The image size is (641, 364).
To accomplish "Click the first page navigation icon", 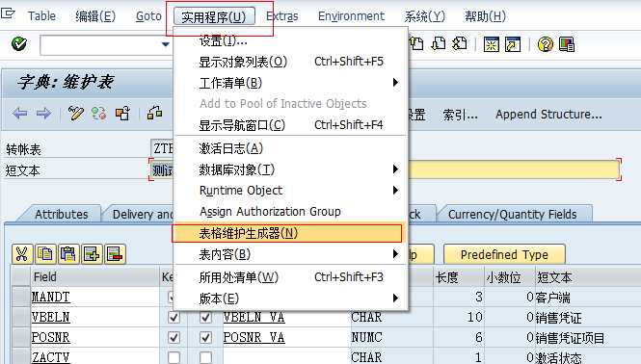I will coord(416,43).
